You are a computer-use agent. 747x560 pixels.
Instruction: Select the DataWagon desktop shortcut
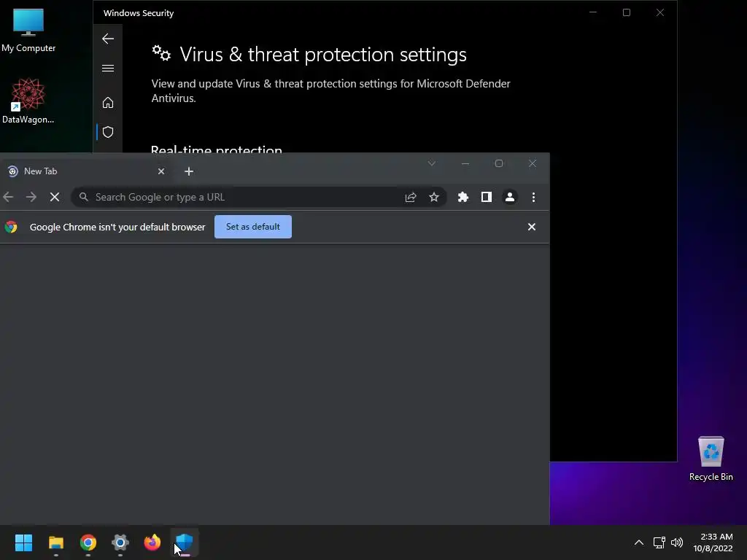28,101
